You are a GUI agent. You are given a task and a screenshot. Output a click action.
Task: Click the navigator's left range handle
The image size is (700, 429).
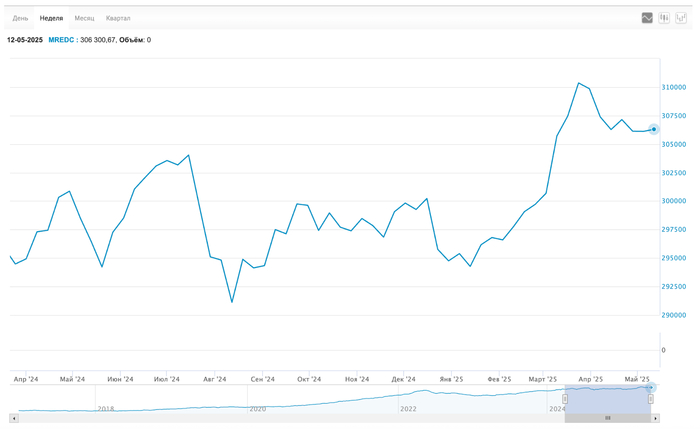tap(565, 399)
